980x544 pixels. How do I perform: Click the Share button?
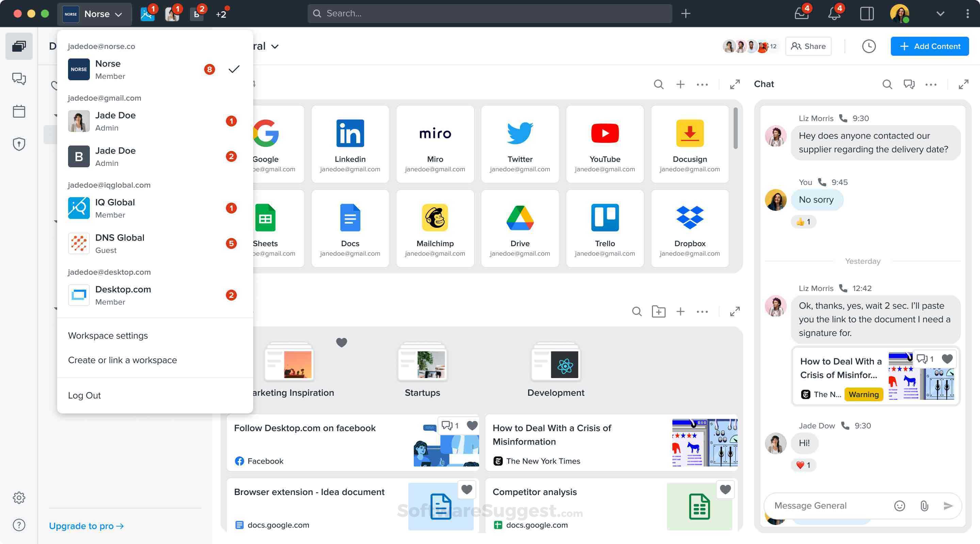click(x=808, y=46)
